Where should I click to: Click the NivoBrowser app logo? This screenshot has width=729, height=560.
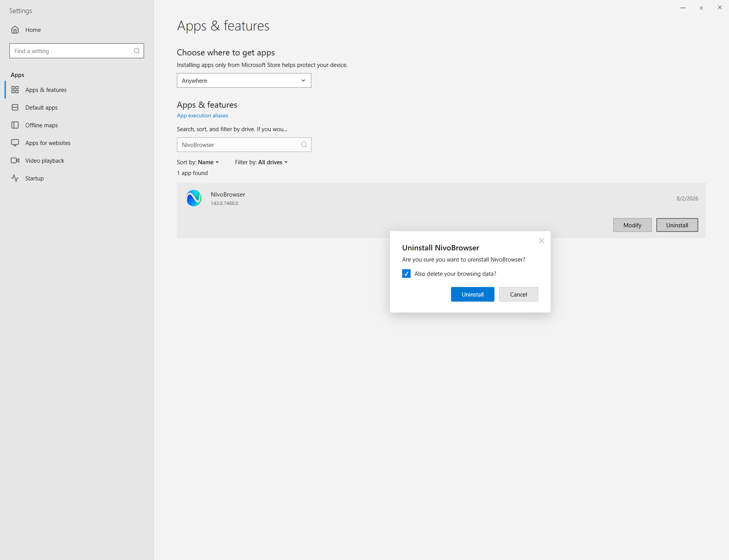[x=194, y=198]
